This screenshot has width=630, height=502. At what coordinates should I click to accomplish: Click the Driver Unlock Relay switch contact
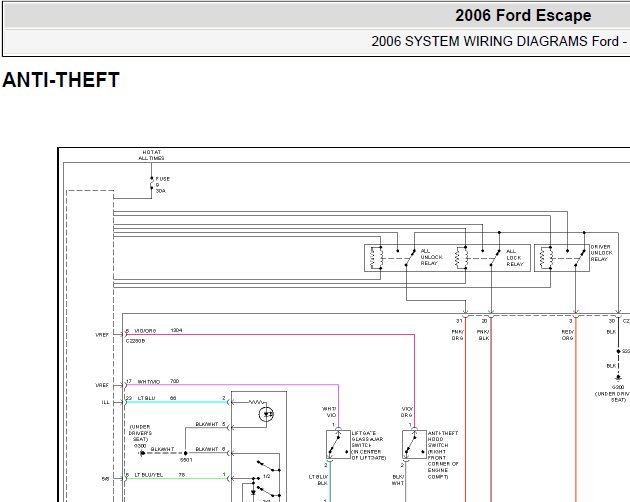pos(580,258)
